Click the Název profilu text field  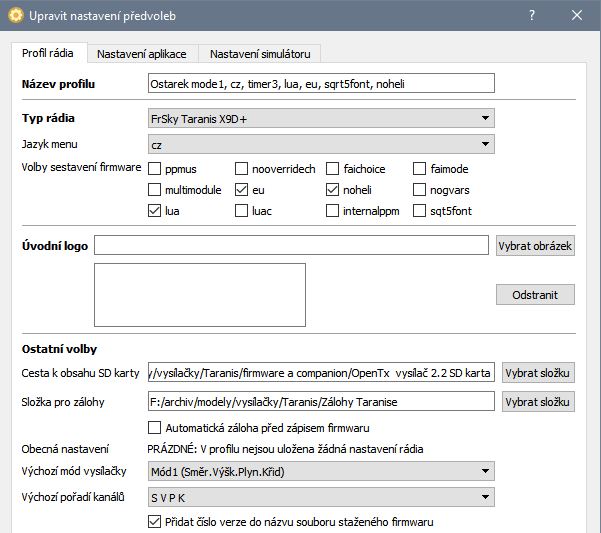pyautogui.click(x=320, y=83)
